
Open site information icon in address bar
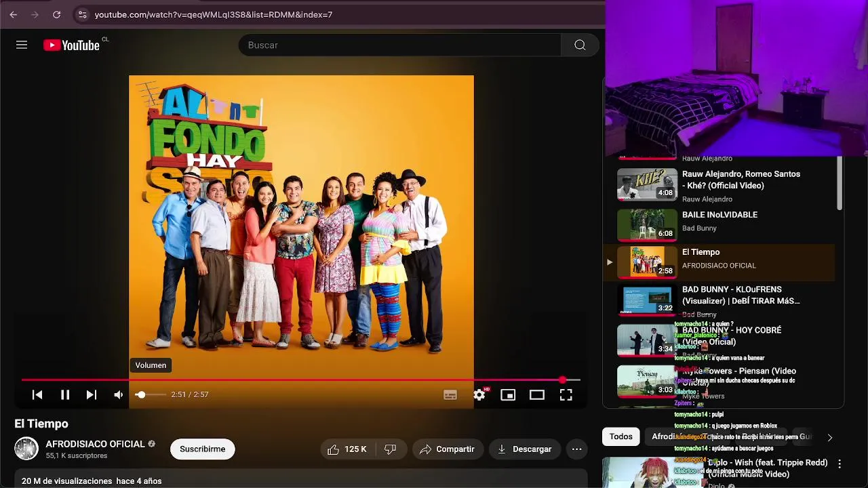[82, 14]
